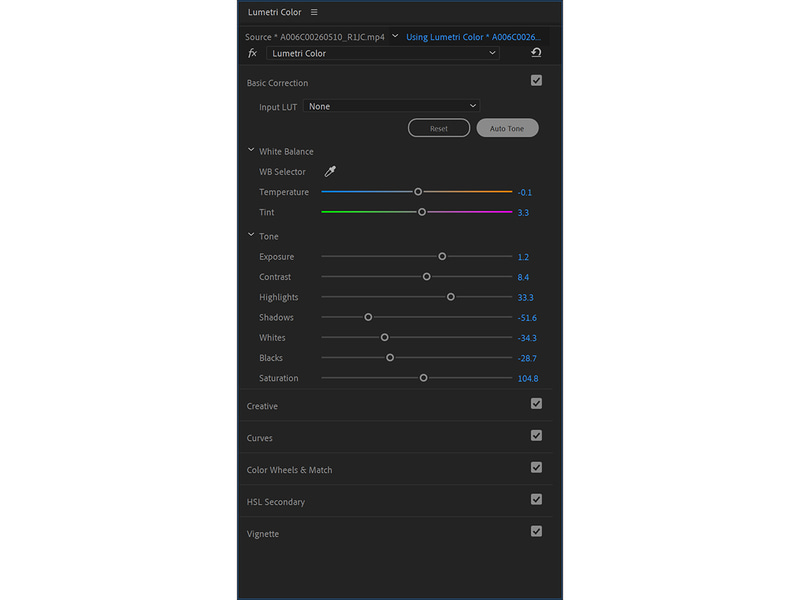Viewport: 800px width, 600px height.
Task: Click the Contrast value 8.4
Action: (x=523, y=277)
